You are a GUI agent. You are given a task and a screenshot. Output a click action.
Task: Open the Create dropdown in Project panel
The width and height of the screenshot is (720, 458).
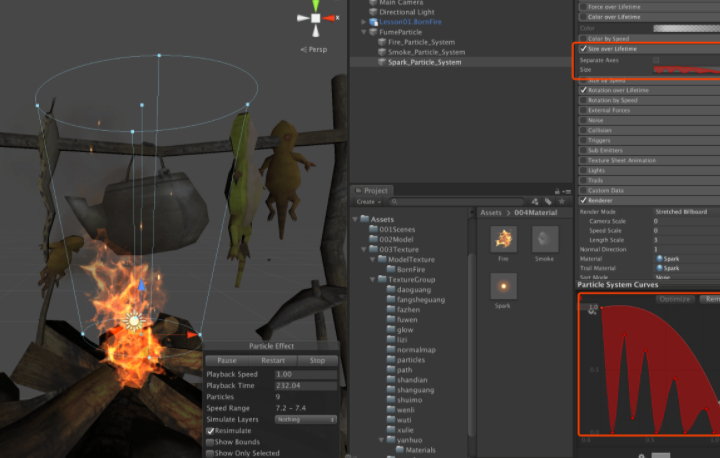(368, 202)
